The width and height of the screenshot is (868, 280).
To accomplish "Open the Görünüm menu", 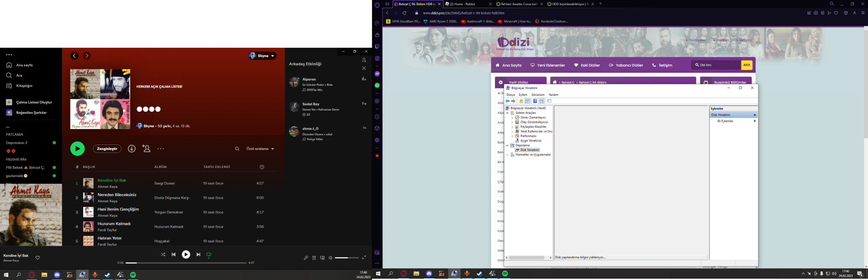I will tap(538, 95).
